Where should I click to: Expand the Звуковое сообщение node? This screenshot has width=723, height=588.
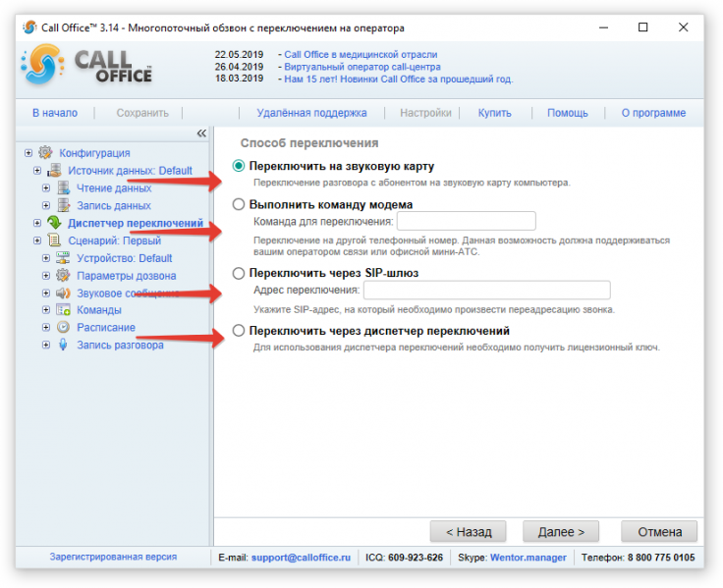46,294
